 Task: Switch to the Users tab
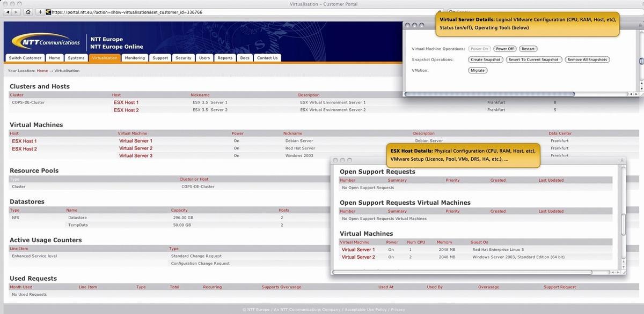[x=204, y=58]
